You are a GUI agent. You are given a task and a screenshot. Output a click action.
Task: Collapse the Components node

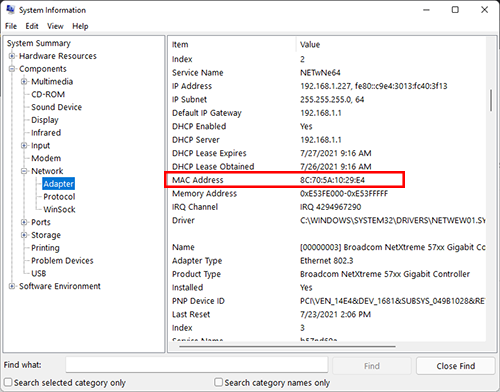tap(12, 69)
